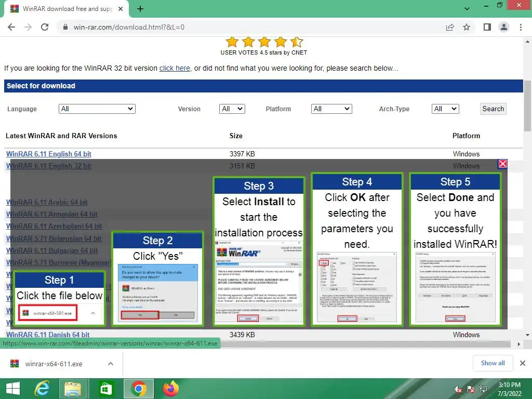This screenshot has height=399, width=532.
Task: Open WinRAR 6.11 Bulgarian 64 bit link
Action: tap(52, 251)
